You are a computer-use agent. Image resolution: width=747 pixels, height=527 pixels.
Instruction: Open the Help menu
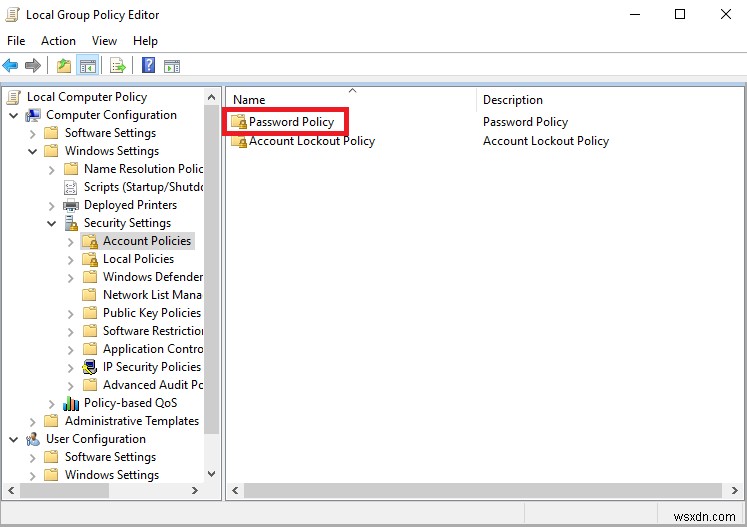[145, 41]
